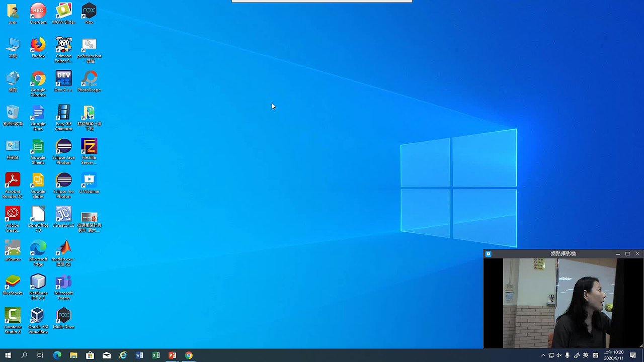Image resolution: width=644 pixels, height=362 pixels.
Task: Open taskbar search magnifier
Action: pos(24,355)
